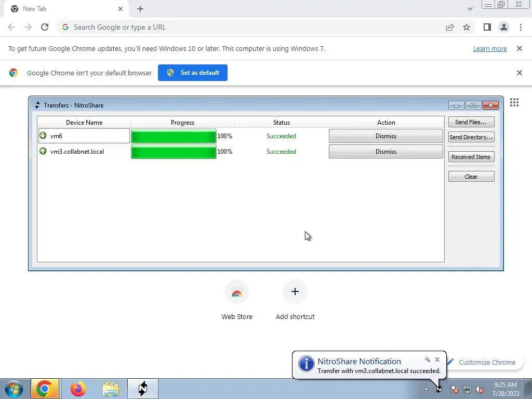Screen dimensions: 532x399
Task: Click the Device Name column header
Action: pyautogui.click(x=84, y=123)
